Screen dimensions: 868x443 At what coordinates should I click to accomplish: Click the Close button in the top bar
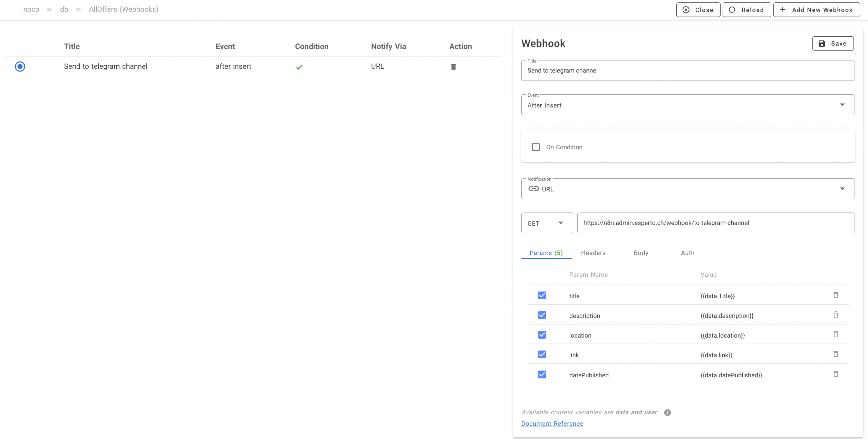point(698,10)
